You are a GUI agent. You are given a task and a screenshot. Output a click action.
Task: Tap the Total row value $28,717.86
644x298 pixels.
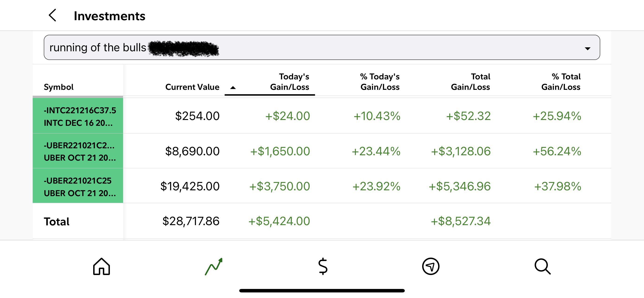pyautogui.click(x=191, y=221)
